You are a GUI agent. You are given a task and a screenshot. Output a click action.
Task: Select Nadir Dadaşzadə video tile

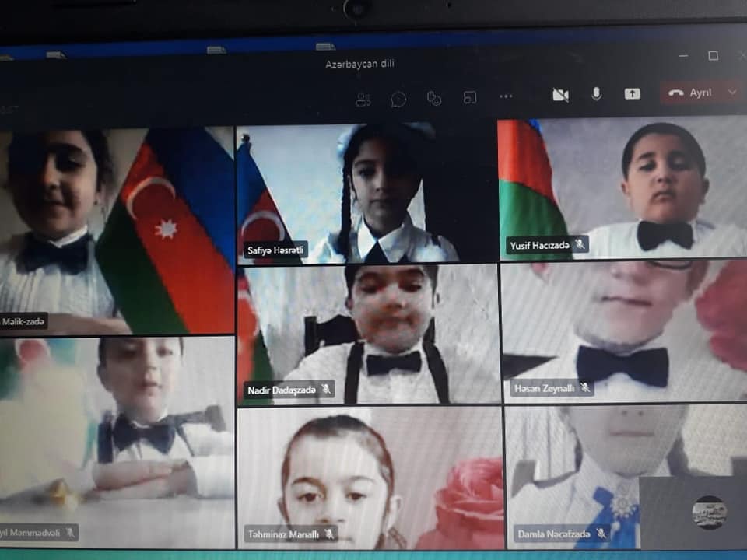click(369, 334)
